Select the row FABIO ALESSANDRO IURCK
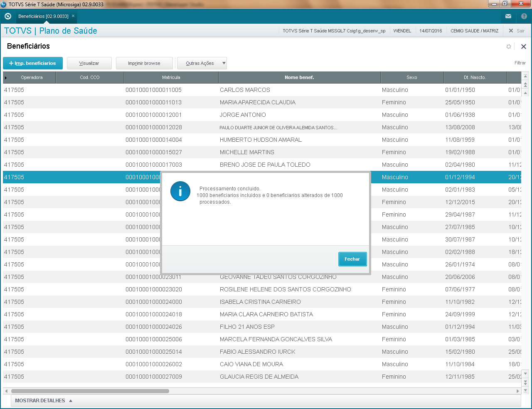 click(x=262, y=352)
